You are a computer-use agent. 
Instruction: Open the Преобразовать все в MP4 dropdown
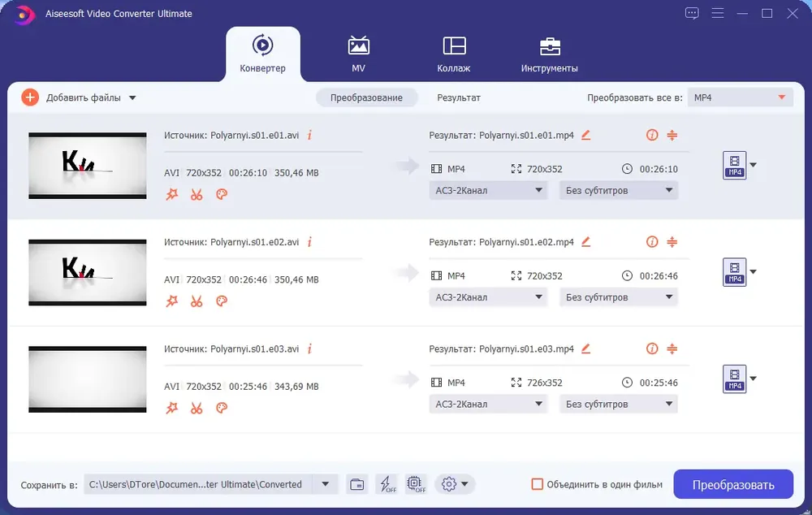pyautogui.click(x=739, y=97)
